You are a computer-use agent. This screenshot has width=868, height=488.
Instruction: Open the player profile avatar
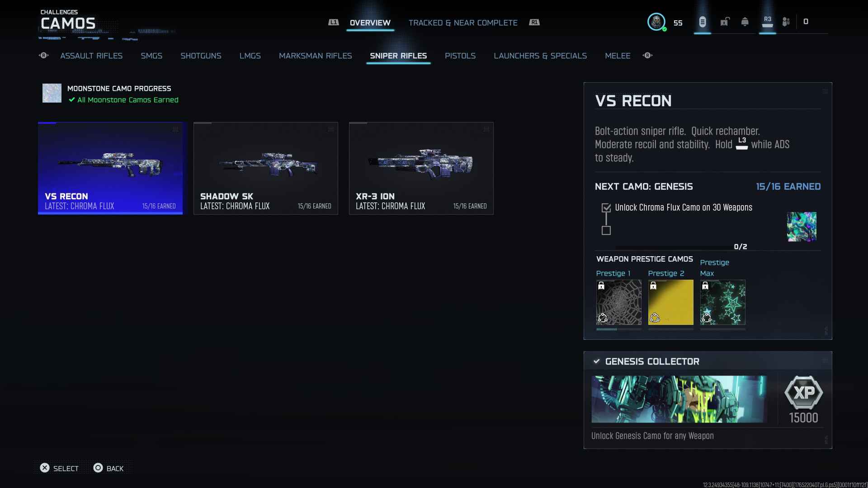coord(656,22)
